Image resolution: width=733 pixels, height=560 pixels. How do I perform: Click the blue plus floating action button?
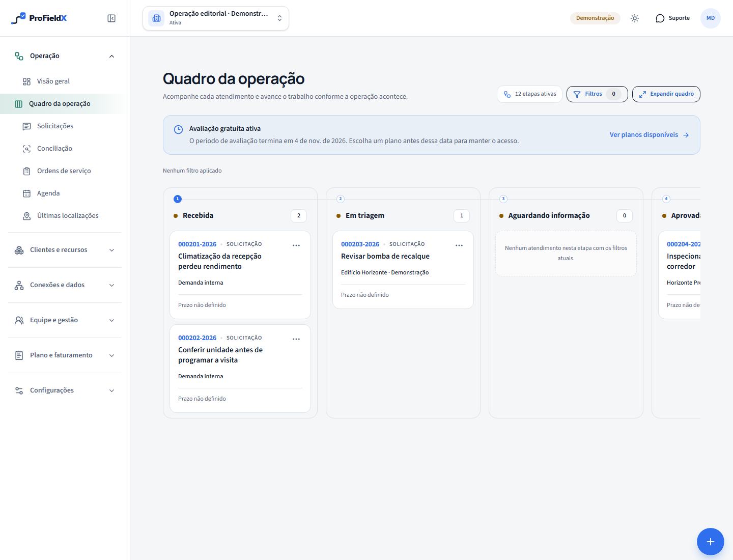711,542
